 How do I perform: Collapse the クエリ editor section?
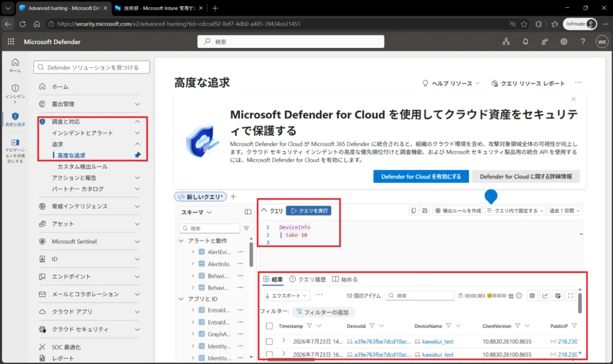[264, 210]
